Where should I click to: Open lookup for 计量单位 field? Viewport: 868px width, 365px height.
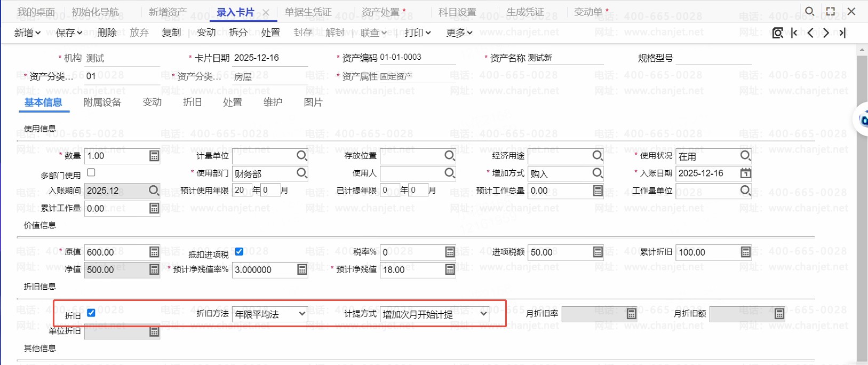click(x=301, y=156)
